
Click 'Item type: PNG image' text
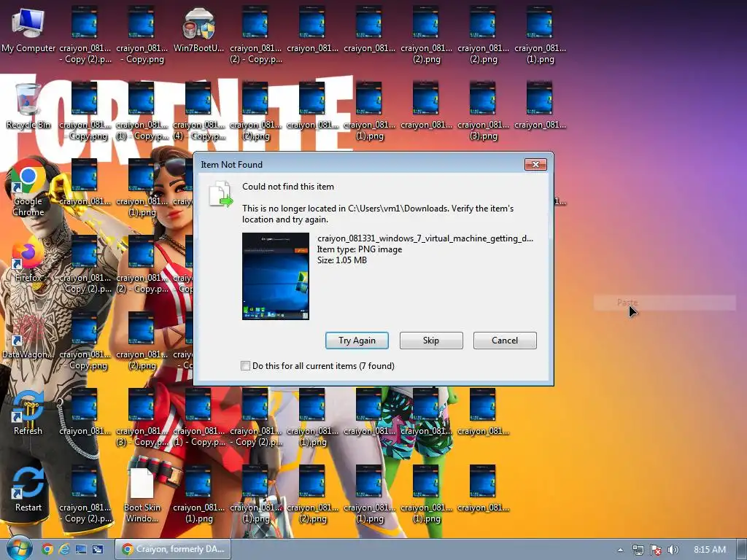coord(360,249)
